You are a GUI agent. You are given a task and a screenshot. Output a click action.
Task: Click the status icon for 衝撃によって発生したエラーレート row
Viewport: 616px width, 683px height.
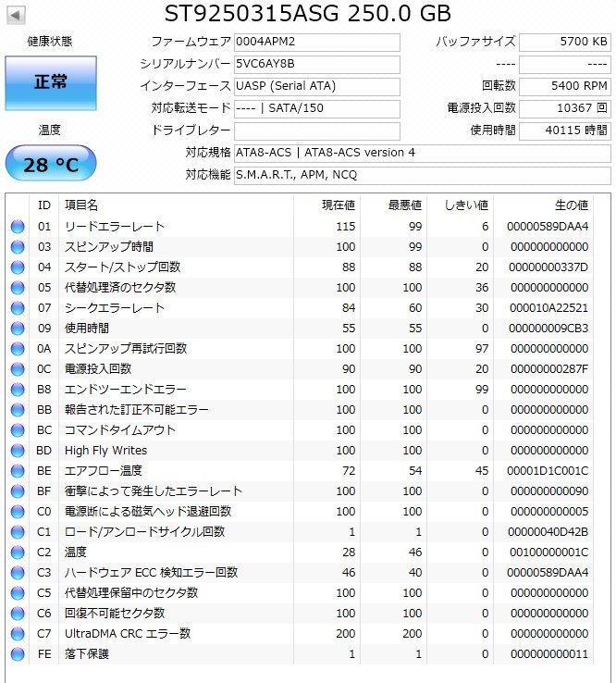(18, 491)
